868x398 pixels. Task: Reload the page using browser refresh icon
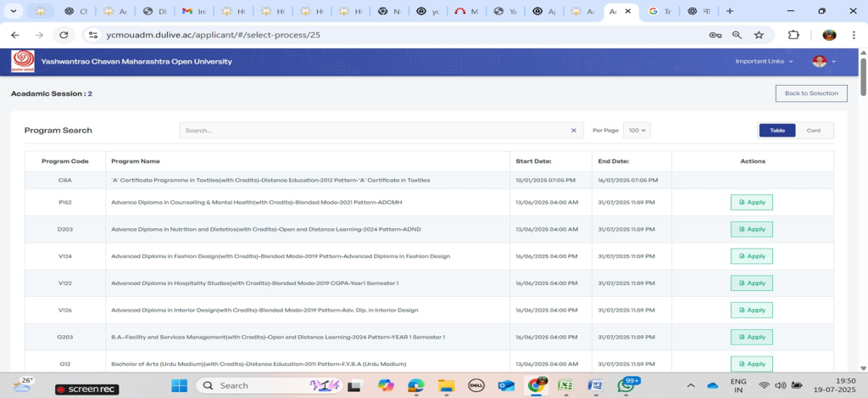click(x=64, y=35)
